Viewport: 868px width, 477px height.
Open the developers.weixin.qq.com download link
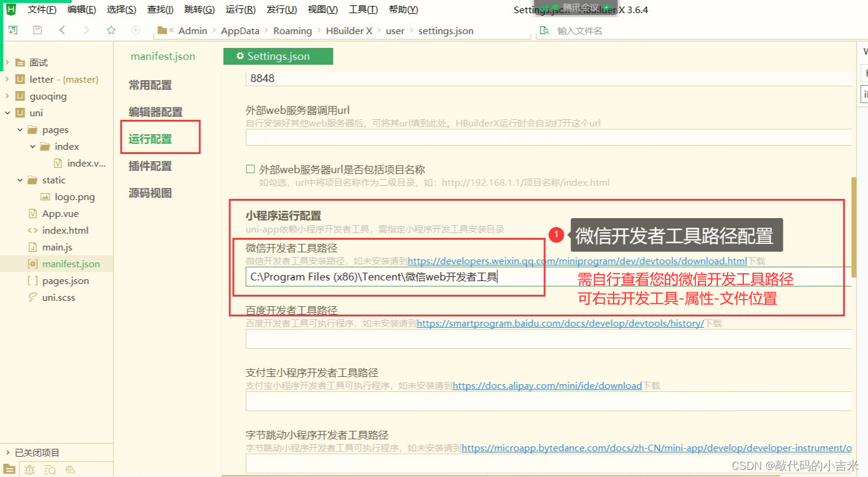coord(577,261)
